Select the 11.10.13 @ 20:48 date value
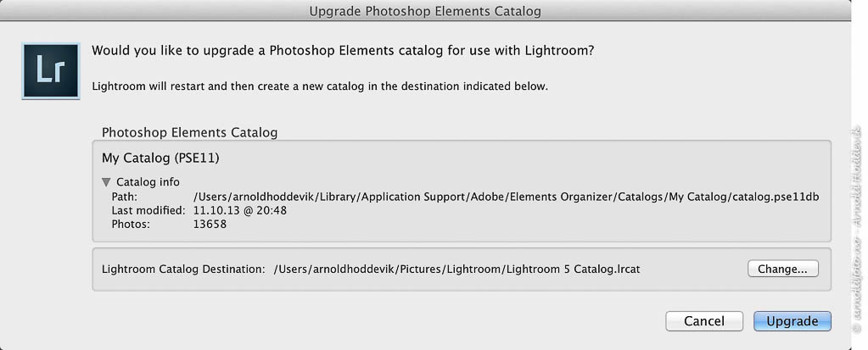868x350 pixels. pyautogui.click(x=239, y=211)
